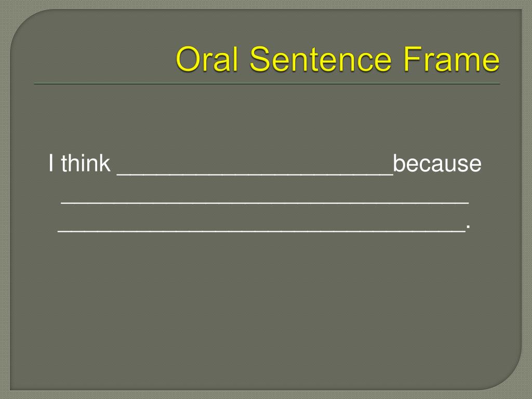Click the period ending the sentence frame
Viewport: 532px width, 399px height.
pyautogui.click(x=468, y=227)
